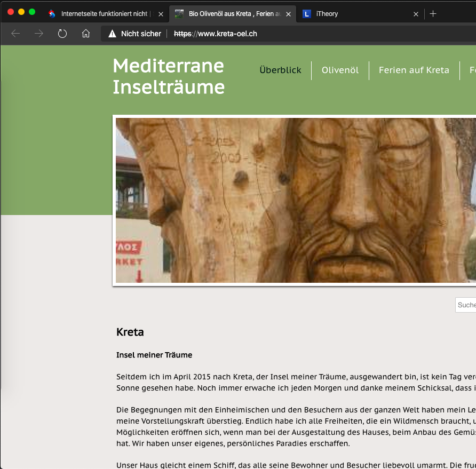Open the Überblick menu item

click(x=280, y=70)
